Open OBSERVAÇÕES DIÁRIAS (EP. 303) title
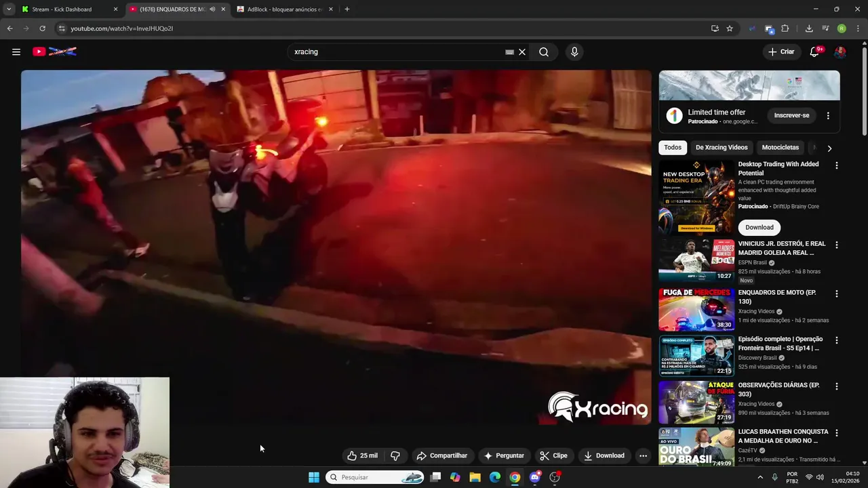The width and height of the screenshot is (868, 488). pyautogui.click(x=778, y=389)
